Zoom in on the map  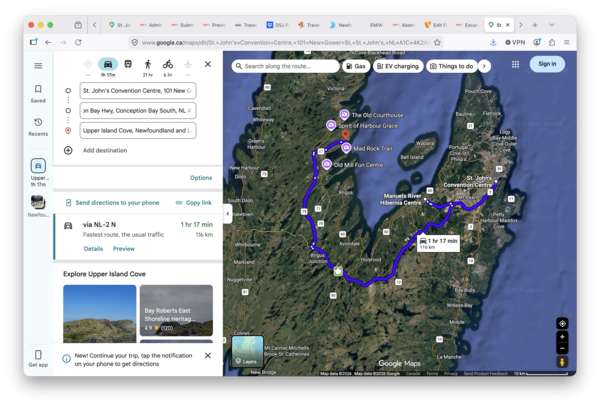(562, 337)
